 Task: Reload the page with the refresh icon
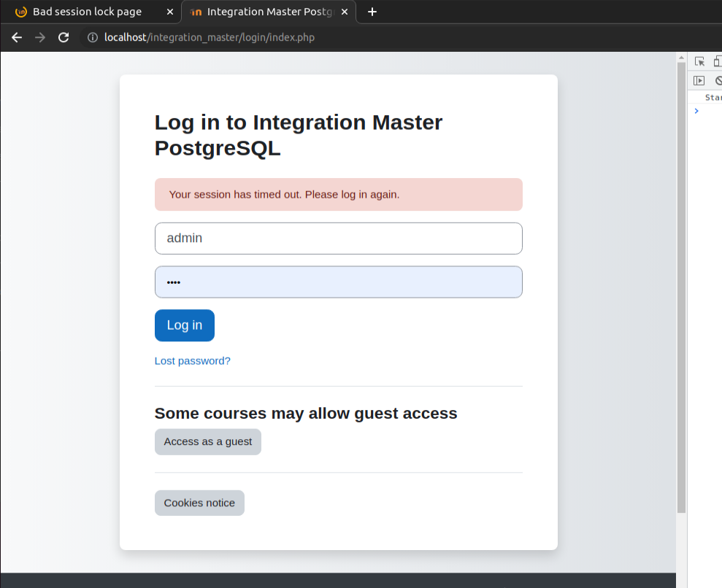coord(64,37)
